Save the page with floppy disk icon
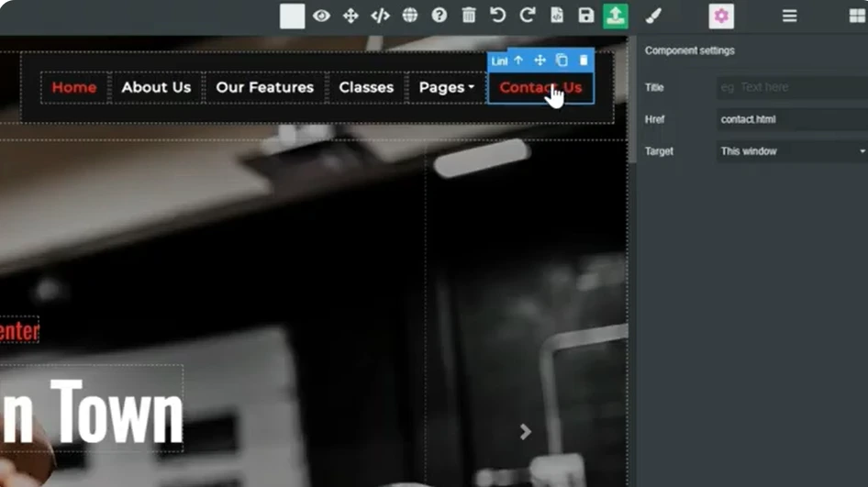868x487 pixels. coord(586,16)
